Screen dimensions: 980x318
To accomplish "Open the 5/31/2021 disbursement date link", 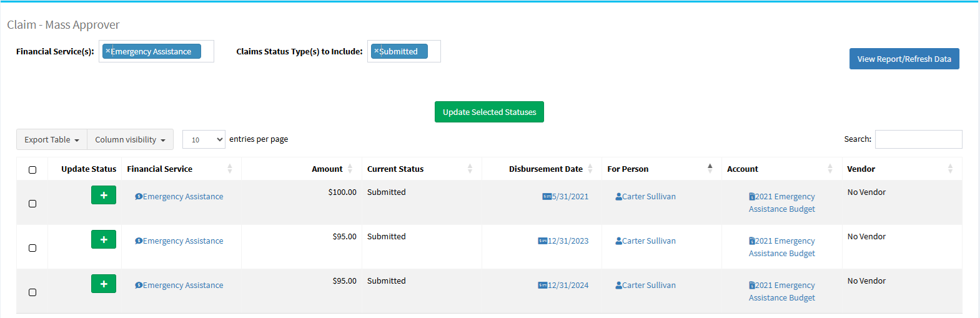I will (x=570, y=197).
